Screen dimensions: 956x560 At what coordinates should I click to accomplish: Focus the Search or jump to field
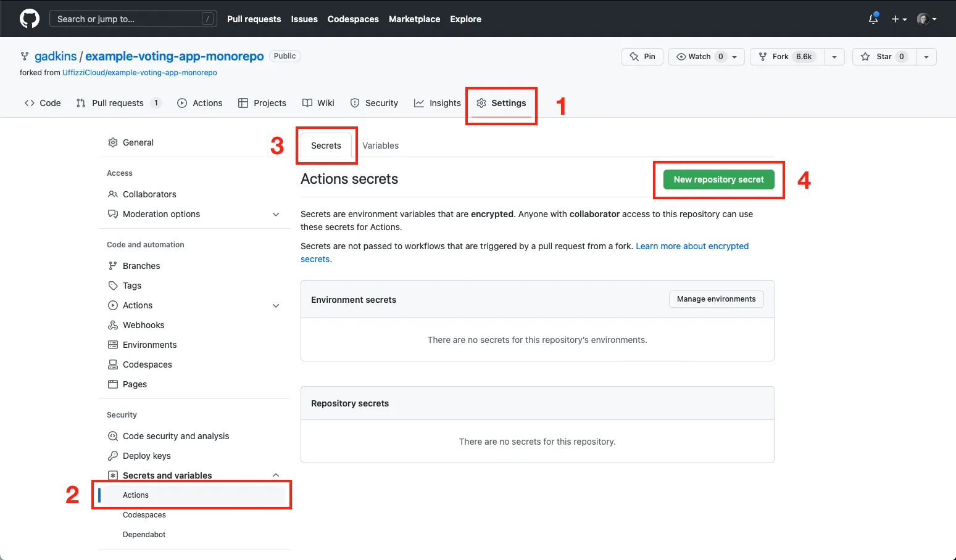pyautogui.click(x=133, y=19)
